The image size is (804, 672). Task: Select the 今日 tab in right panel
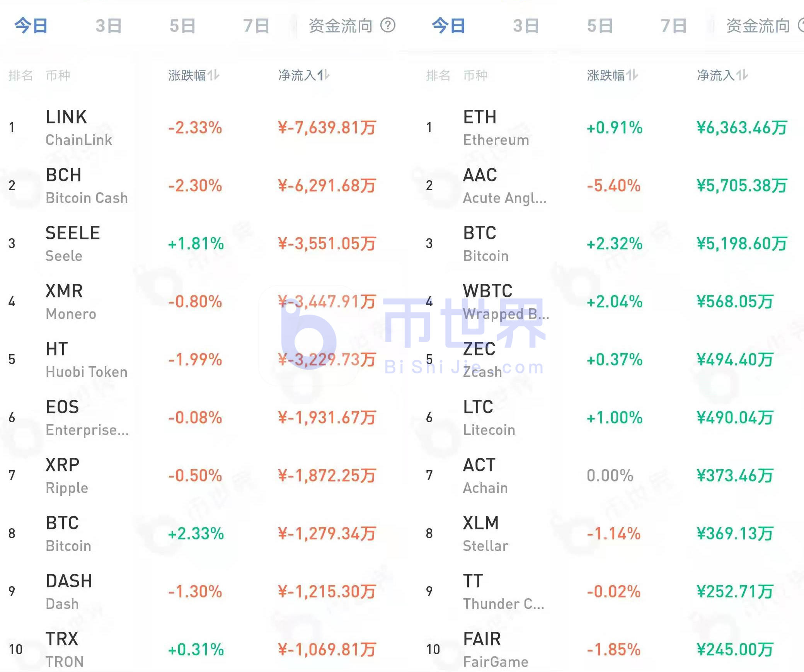pos(448,26)
